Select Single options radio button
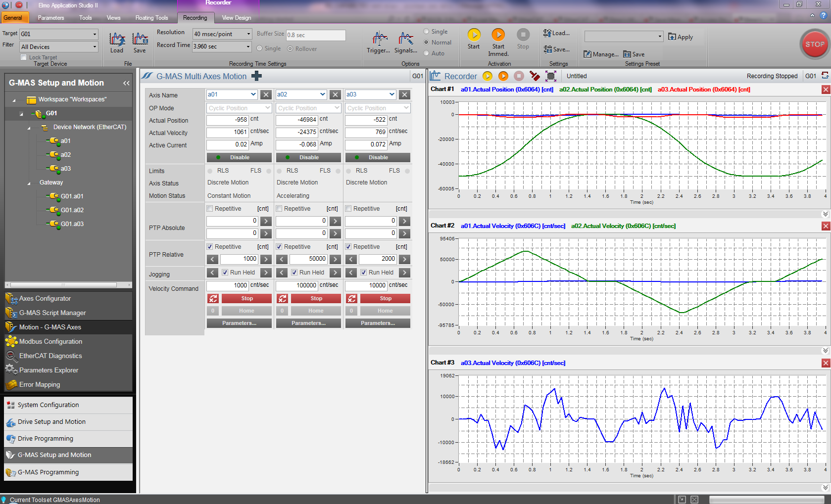This screenshot has height=504, width=831. click(426, 32)
